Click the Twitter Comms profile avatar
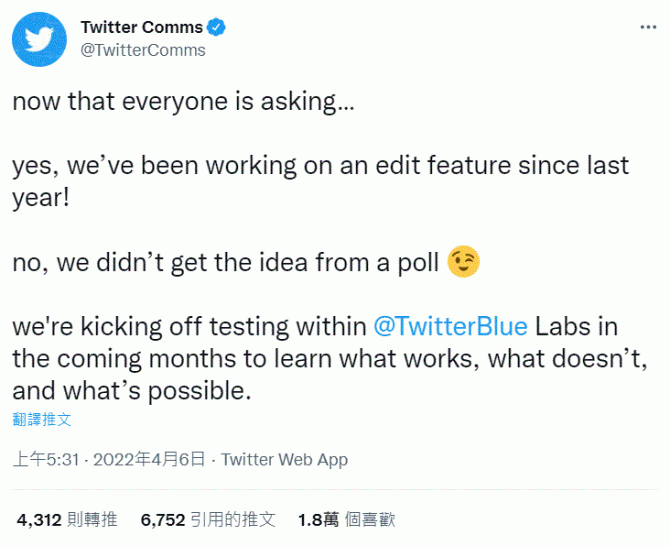 [39, 39]
